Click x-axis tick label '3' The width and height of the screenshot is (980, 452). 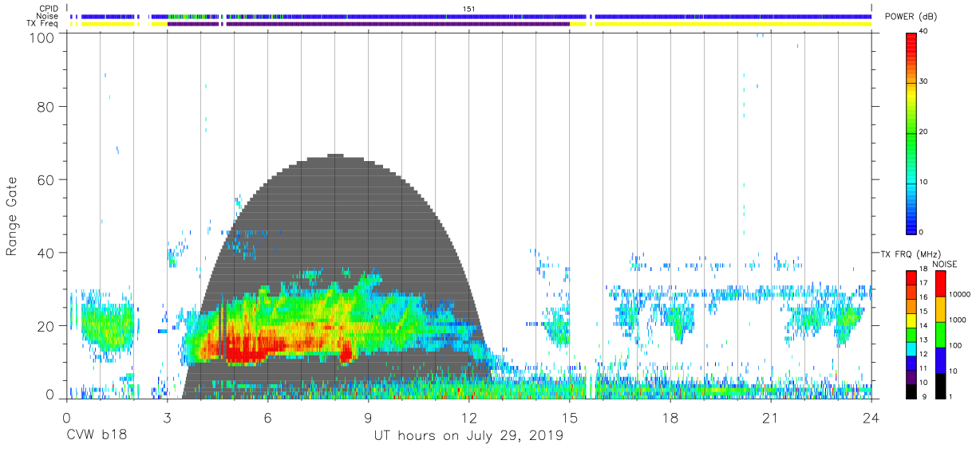[168, 417]
